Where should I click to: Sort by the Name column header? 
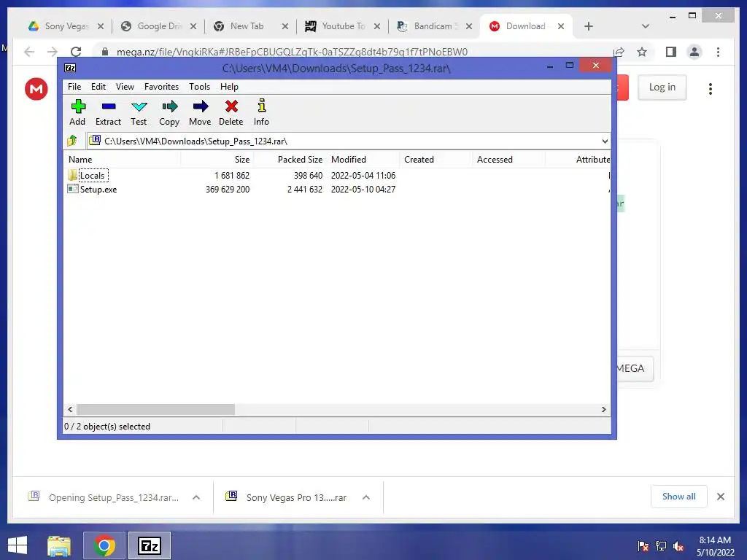tap(122, 160)
